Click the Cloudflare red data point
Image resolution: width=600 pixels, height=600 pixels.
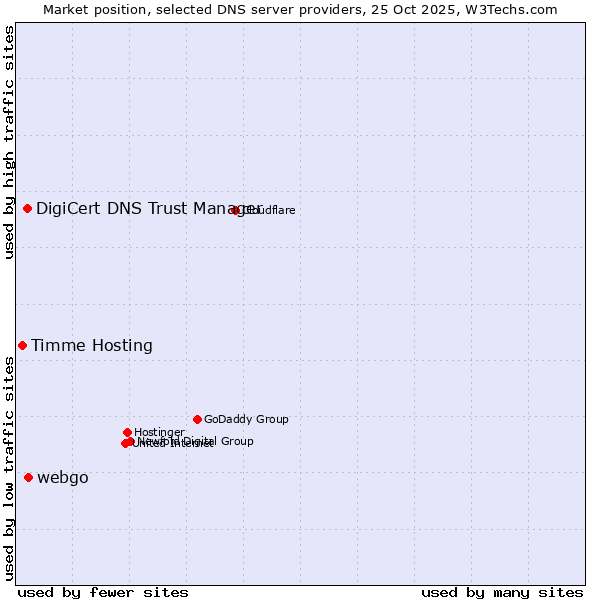click(x=235, y=210)
